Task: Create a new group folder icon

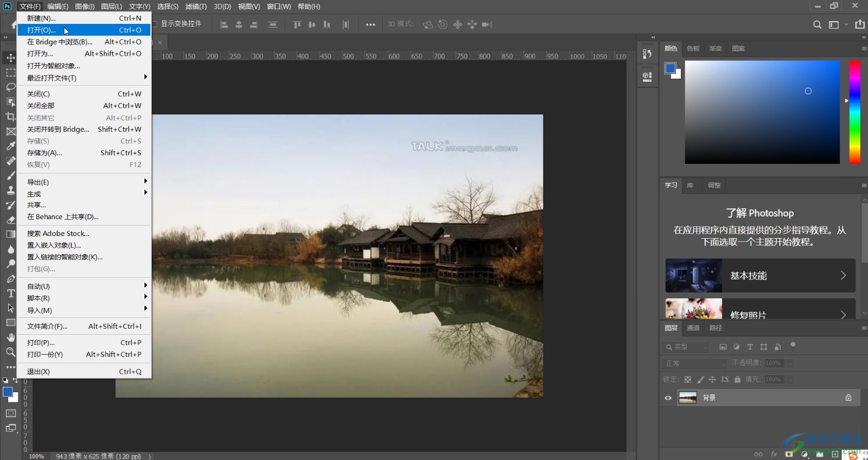Action: (820, 454)
